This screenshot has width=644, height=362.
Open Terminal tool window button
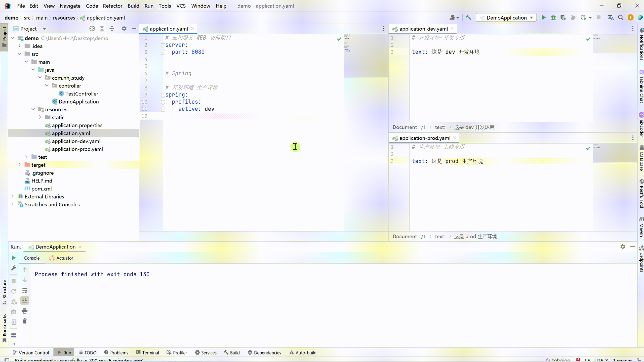click(x=147, y=353)
